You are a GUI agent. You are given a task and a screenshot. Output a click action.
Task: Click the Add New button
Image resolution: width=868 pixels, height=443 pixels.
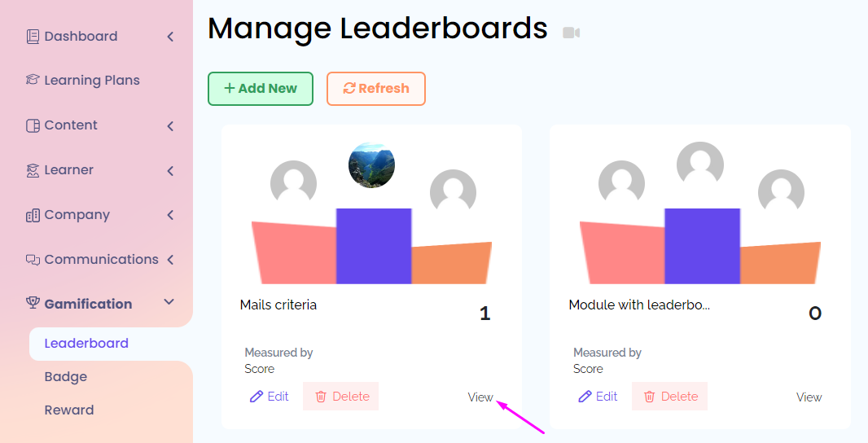pyautogui.click(x=261, y=89)
